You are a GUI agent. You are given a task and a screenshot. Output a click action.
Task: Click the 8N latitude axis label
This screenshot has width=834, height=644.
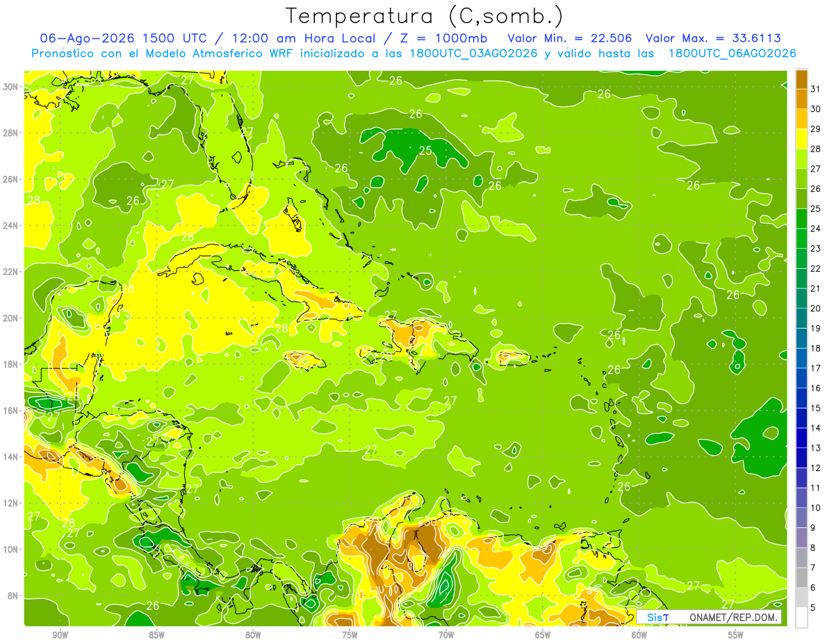click(x=13, y=595)
